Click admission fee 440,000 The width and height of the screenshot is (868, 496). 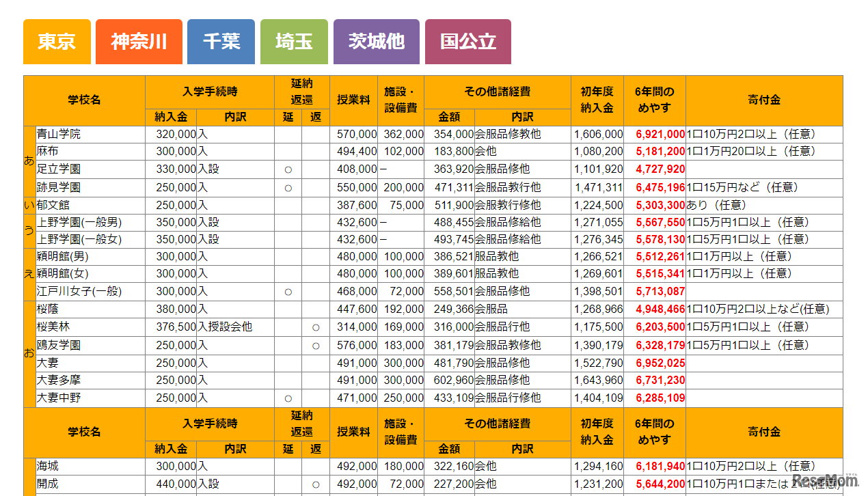click(176, 484)
